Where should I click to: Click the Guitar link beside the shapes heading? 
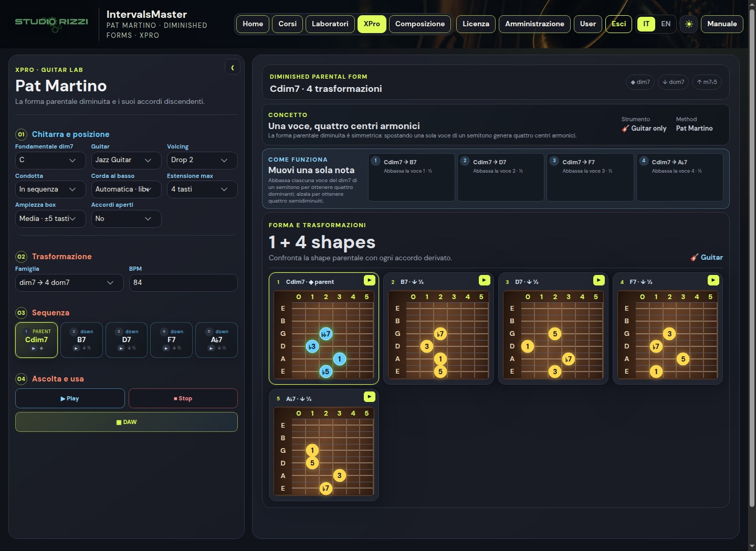(707, 257)
